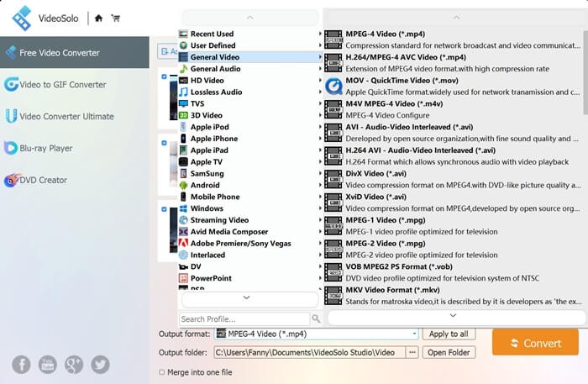This screenshot has height=384, width=588.
Task: Open Video to GIF Converter
Action: 75,85
